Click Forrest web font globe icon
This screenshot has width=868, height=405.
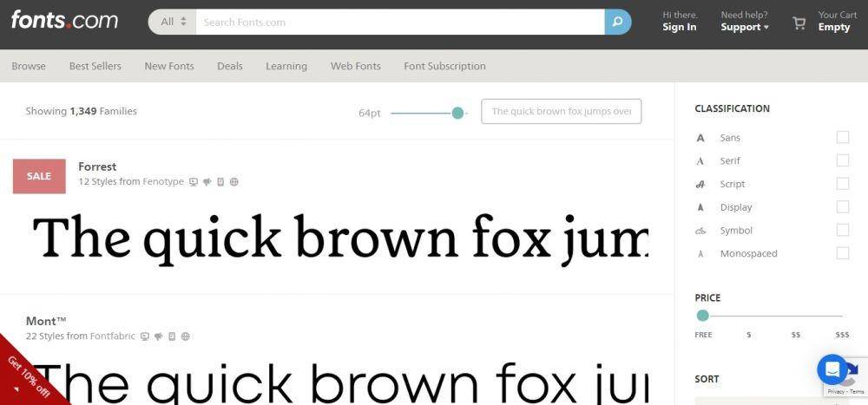point(234,181)
